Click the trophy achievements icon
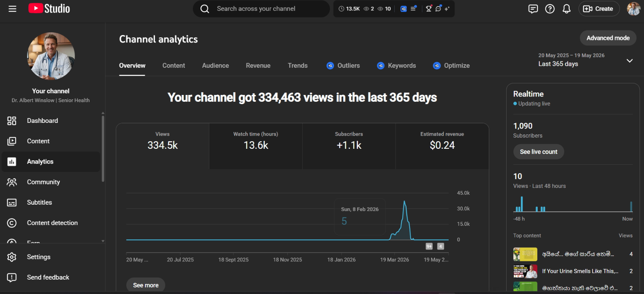 [429, 9]
